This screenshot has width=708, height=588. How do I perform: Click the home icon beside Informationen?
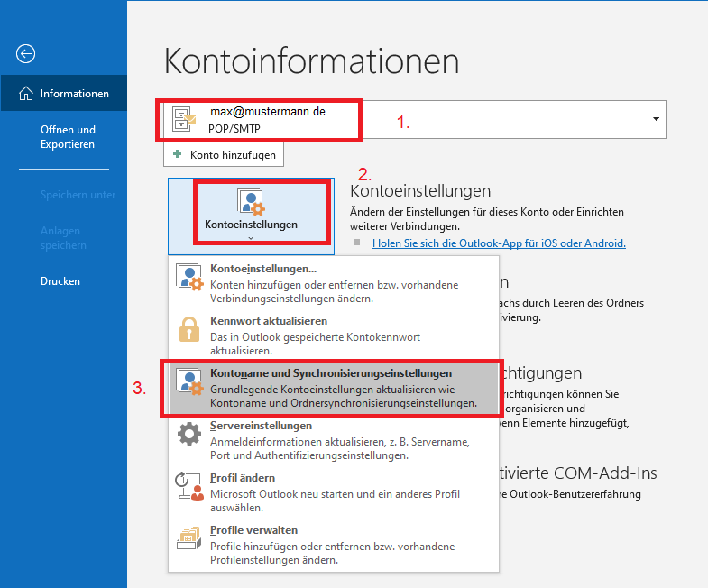pos(26,94)
